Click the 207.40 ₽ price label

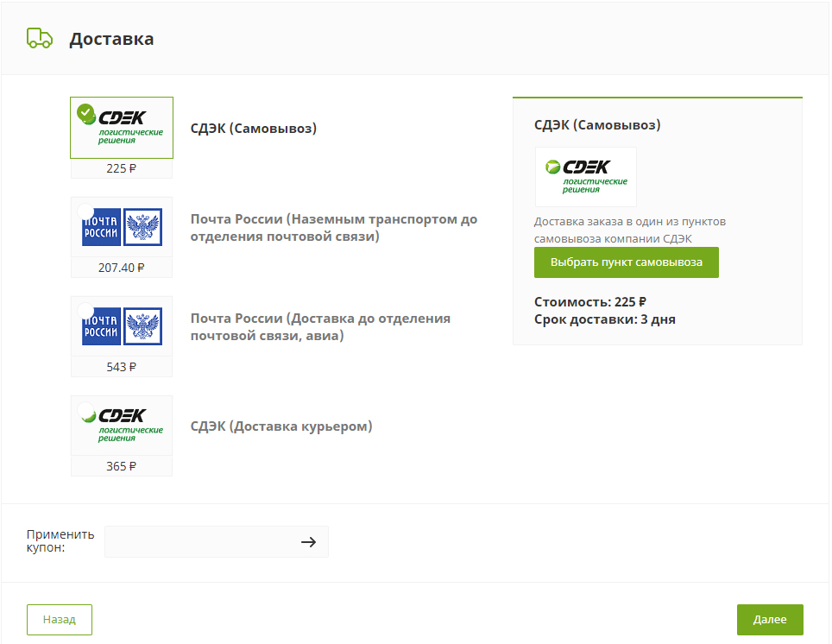coord(122,268)
